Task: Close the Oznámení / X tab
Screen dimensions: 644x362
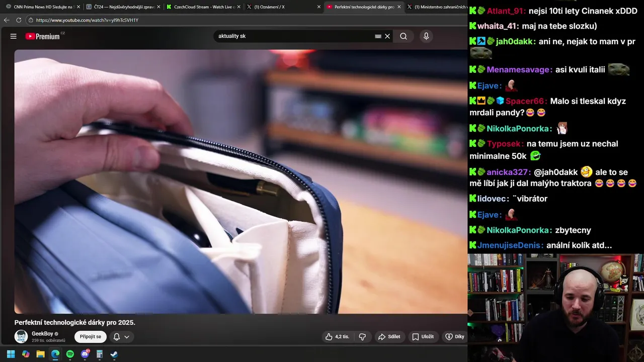Action: coord(319,7)
